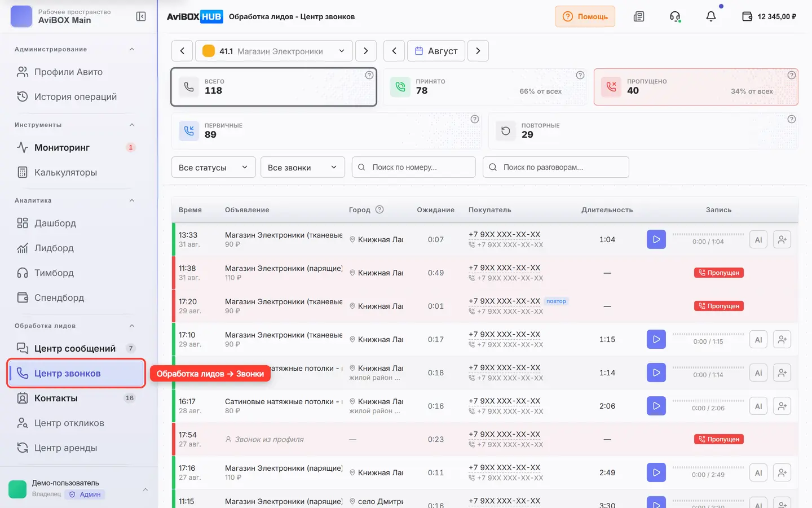Image resolution: width=812 pixels, height=508 pixels.
Task: Filter by the Первичные 89 card
Action: (326, 131)
